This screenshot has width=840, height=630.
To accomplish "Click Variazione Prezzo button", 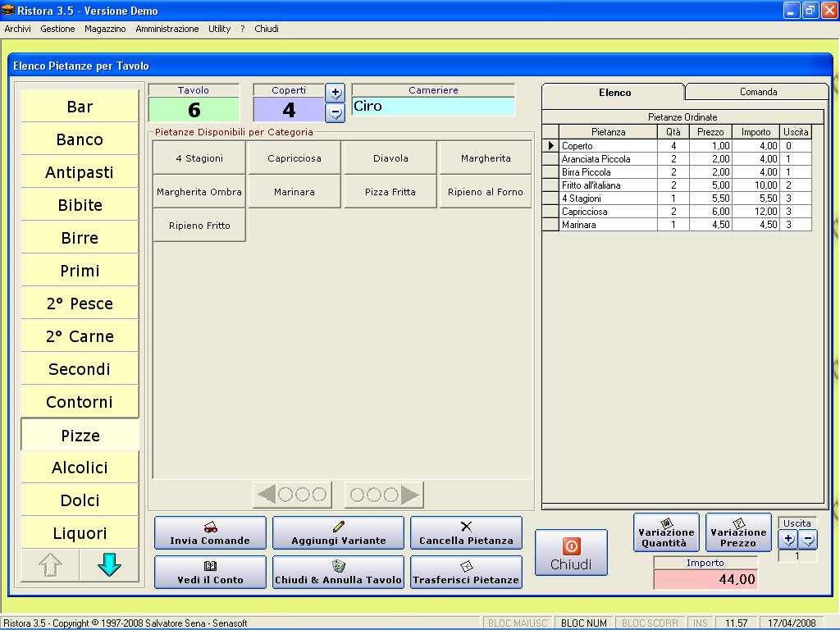I will (739, 532).
